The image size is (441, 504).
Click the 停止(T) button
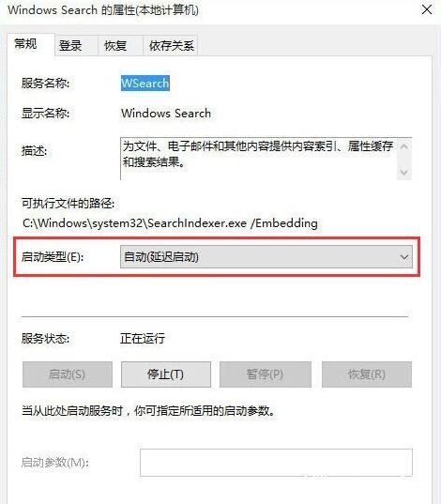click(166, 374)
